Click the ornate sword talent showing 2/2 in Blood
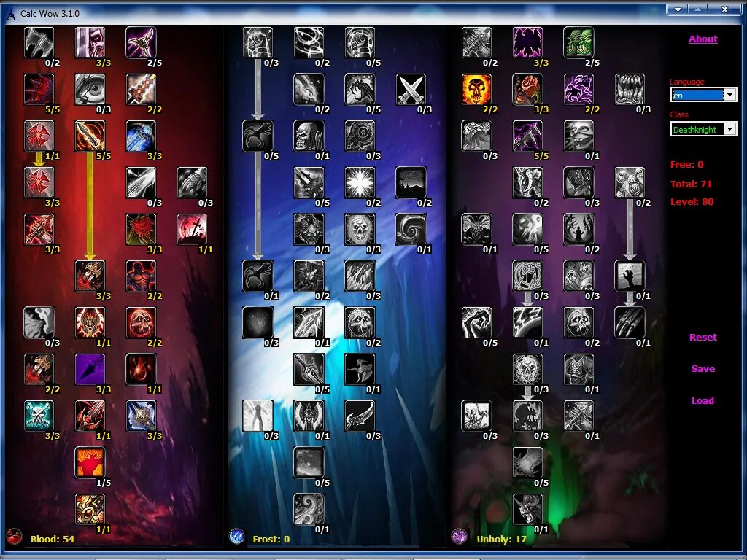Viewport: 747px width, 560px height. [141, 89]
